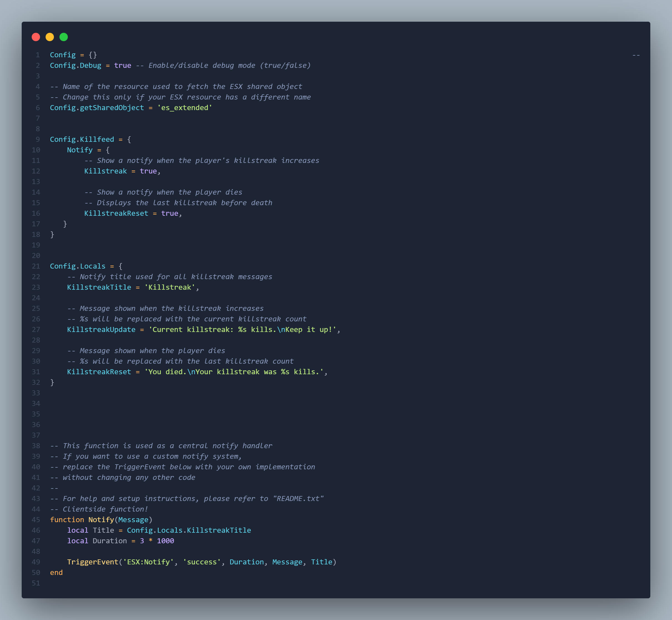Click the '1000' number on line 47
672x620 pixels.
[165, 541]
